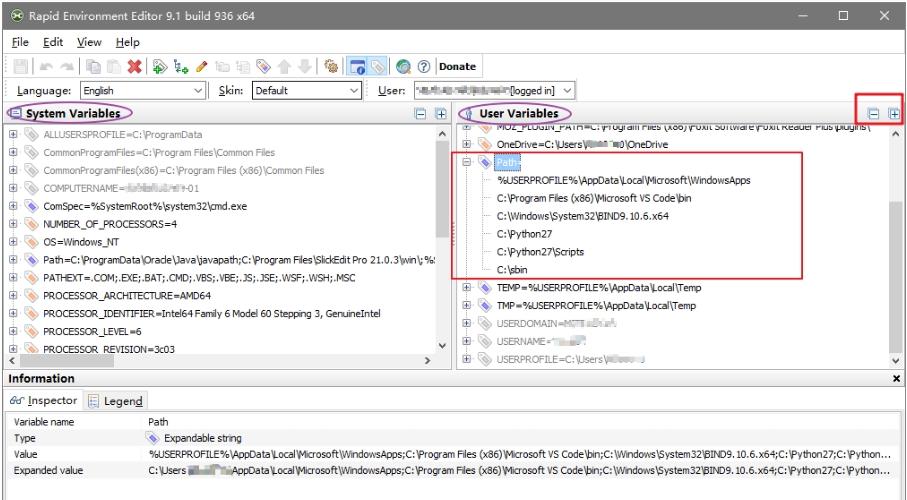Open the Edit menu
The height and width of the screenshot is (500, 907).
coord(53,42)
